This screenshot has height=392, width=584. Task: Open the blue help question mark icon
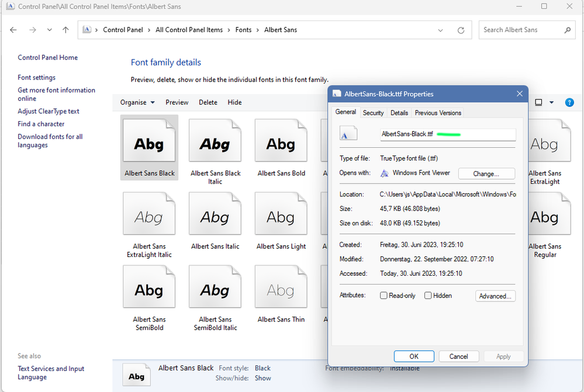pos(569,102)
